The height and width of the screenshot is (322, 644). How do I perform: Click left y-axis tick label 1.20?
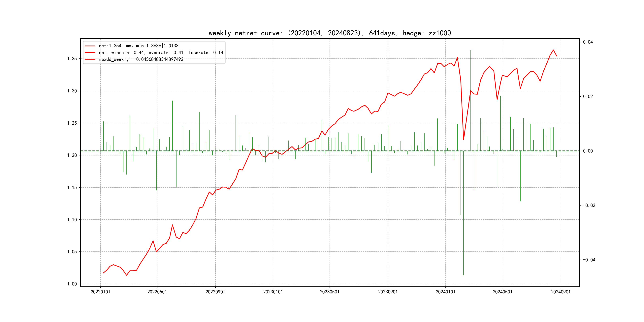pyautogui.click(x=72, y=155)
